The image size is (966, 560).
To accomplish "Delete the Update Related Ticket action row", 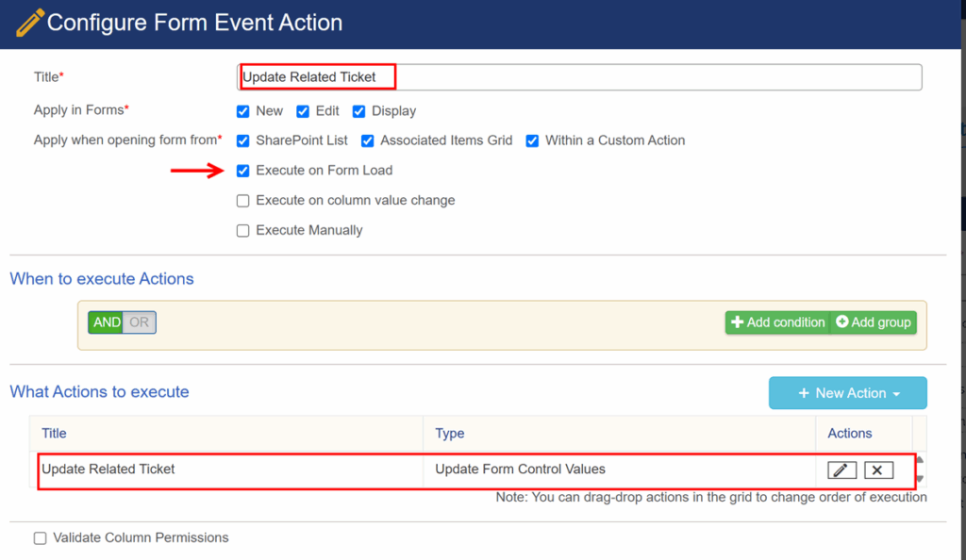I will tap(878, 470).
